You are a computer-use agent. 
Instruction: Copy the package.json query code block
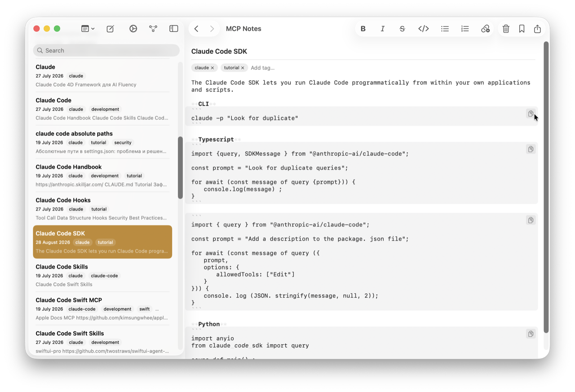[531, 220]
